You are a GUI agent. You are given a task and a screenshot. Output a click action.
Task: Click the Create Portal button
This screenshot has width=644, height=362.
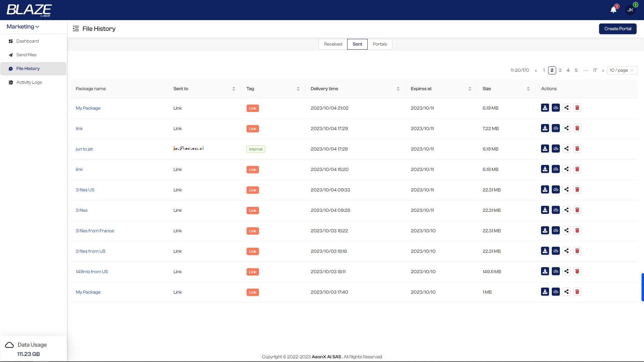click(618, 28)
